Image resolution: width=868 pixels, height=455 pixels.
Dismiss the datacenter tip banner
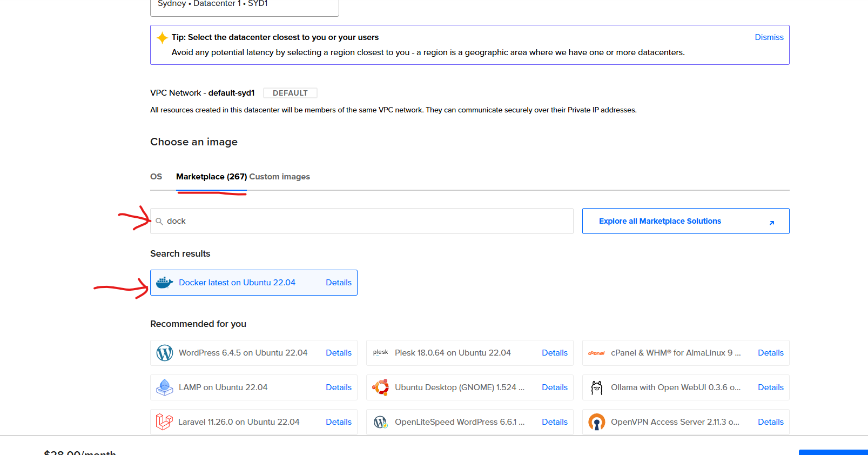pyautogui.click(x=769, y=37)
